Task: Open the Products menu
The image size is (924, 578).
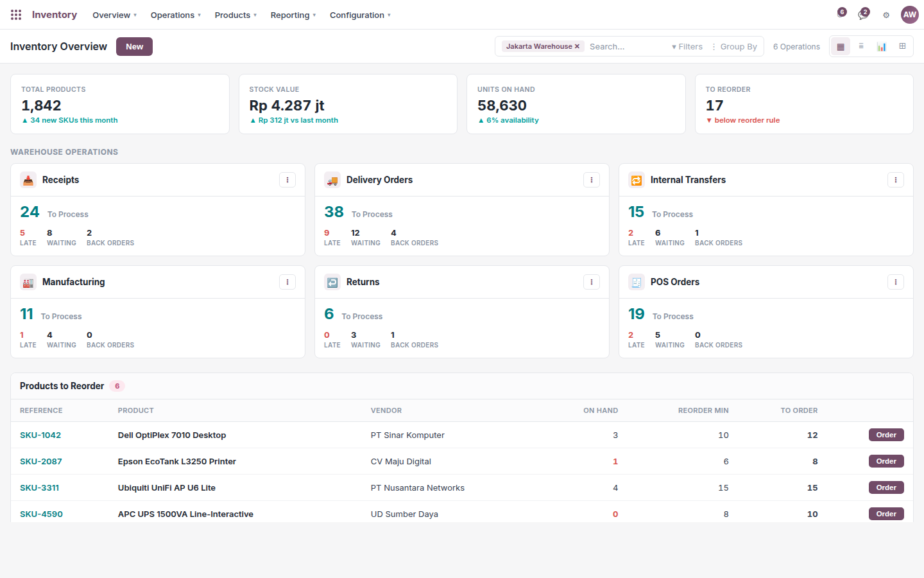Action: click(x=235, y=15)
